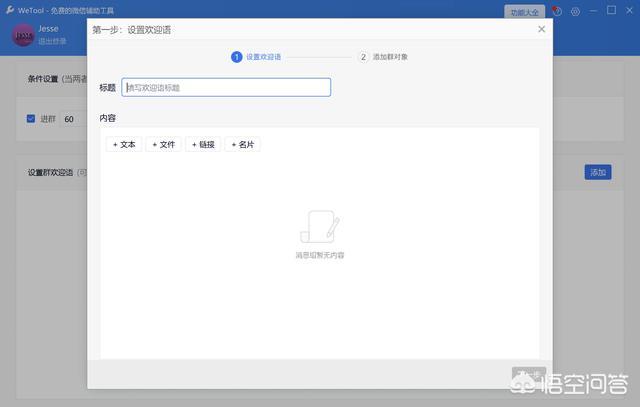The height and width of the screenshot is (407, 640).
Task: Maximize the WeTool window
Action: pos(611,10)
